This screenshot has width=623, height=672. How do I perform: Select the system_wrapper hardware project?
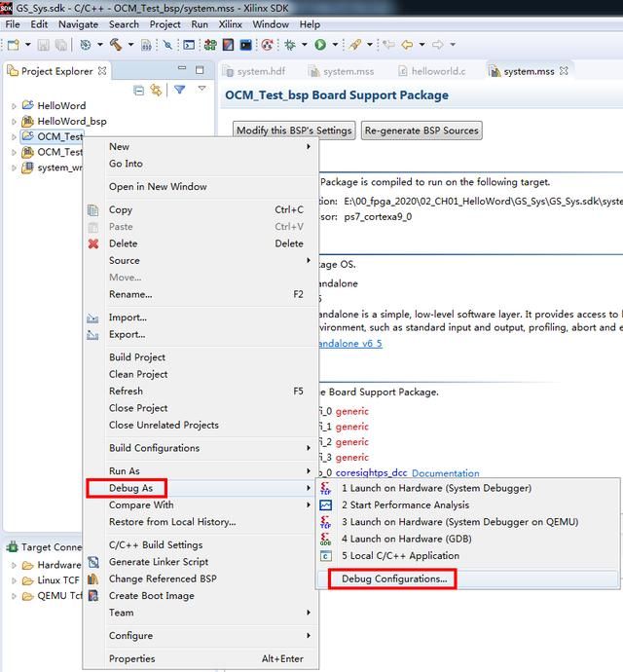[52, 168]
